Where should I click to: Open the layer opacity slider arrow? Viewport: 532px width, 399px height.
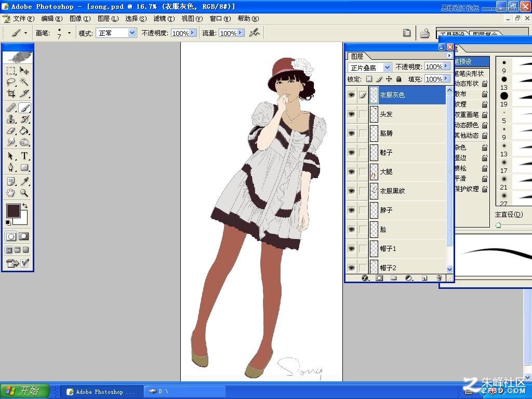446,66
